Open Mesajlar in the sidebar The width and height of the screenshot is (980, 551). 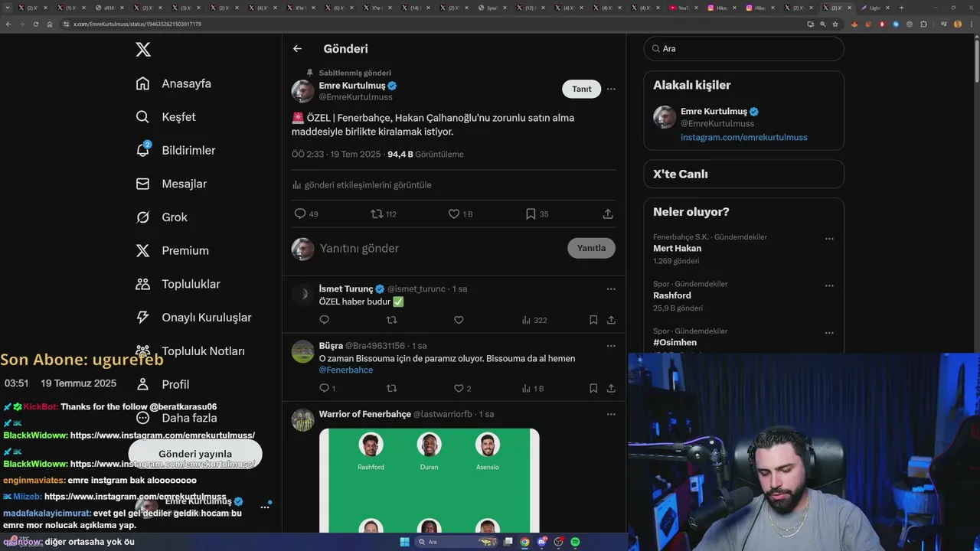point(171,184)
